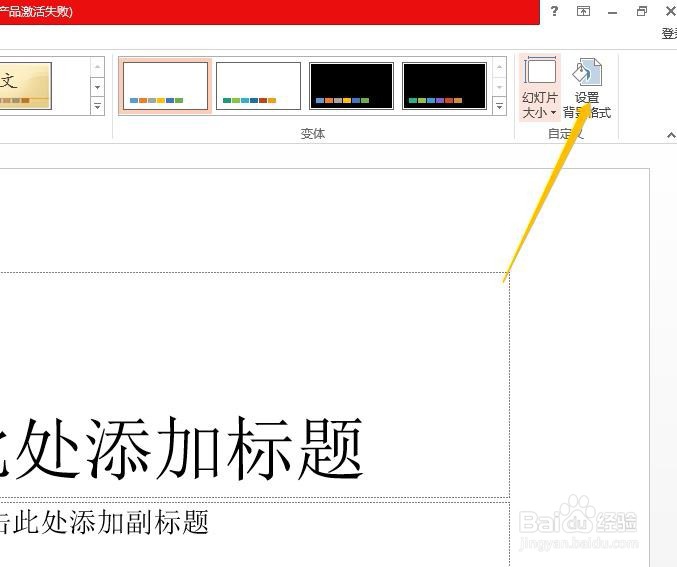Restore down the PowerPoint window
677x567 pixels.
point(642,11)
